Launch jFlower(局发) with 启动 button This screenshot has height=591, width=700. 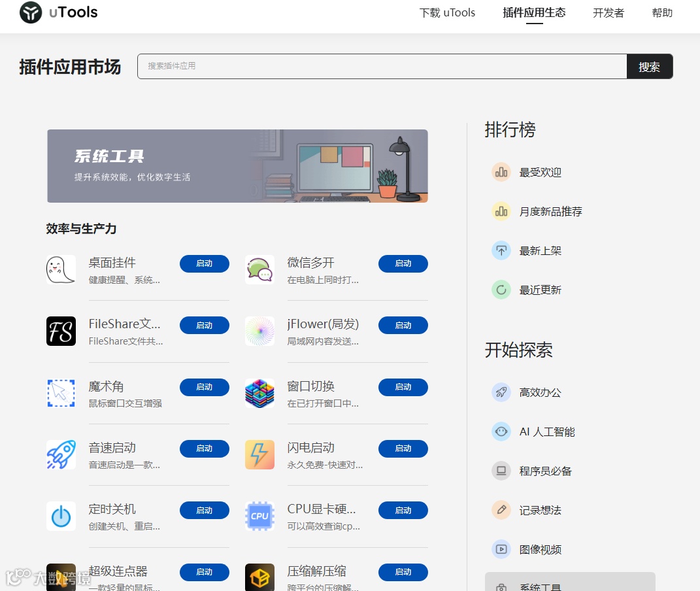point(403,326)
